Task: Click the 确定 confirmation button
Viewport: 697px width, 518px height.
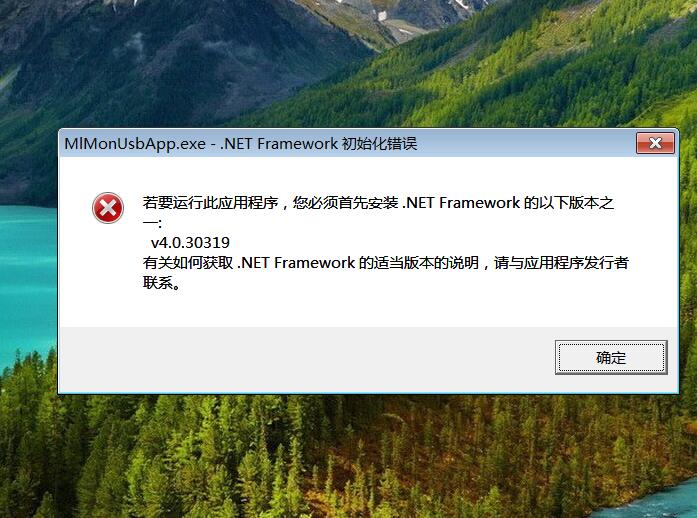Action: (x=611, y=357)
